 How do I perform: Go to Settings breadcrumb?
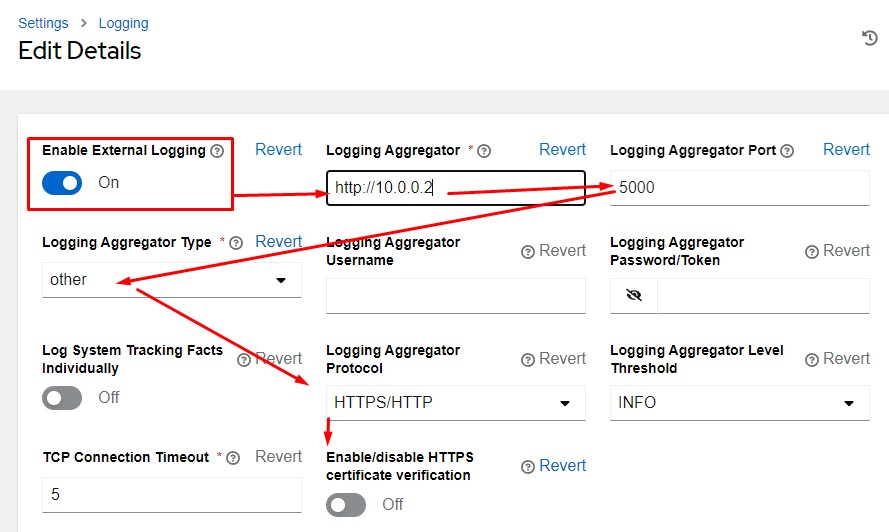tap(43, 23)
